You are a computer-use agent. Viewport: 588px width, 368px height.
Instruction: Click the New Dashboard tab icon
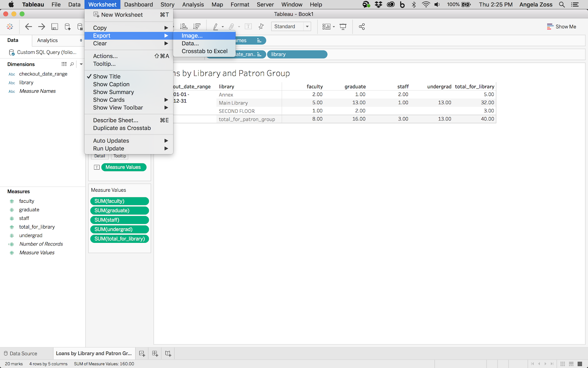155,354
